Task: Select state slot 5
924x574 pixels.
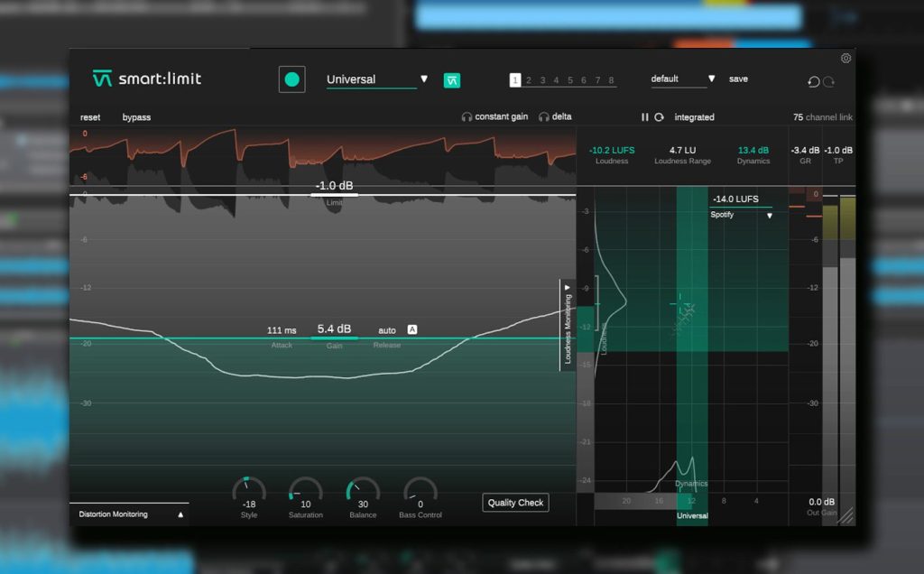Action: [x=570, y=80]
